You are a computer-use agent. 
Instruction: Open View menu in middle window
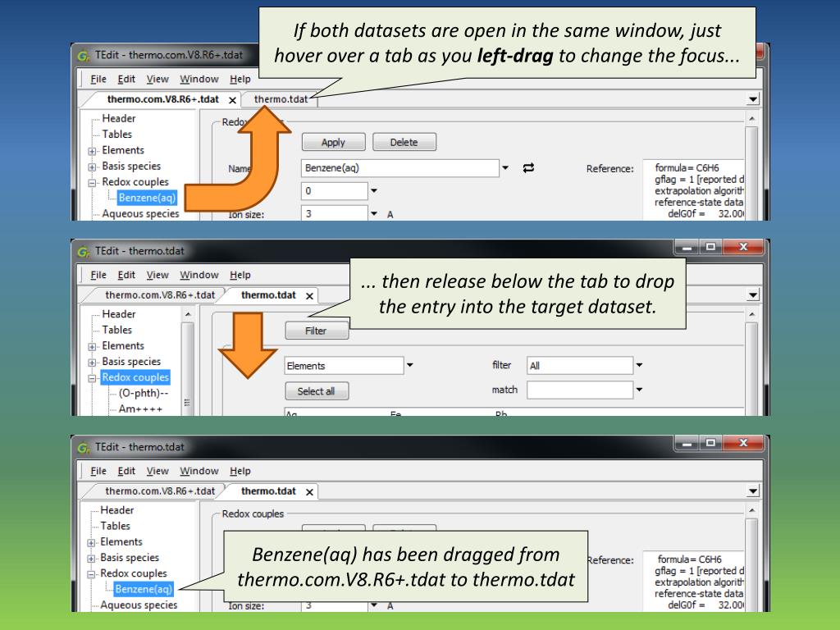(157, 275)
